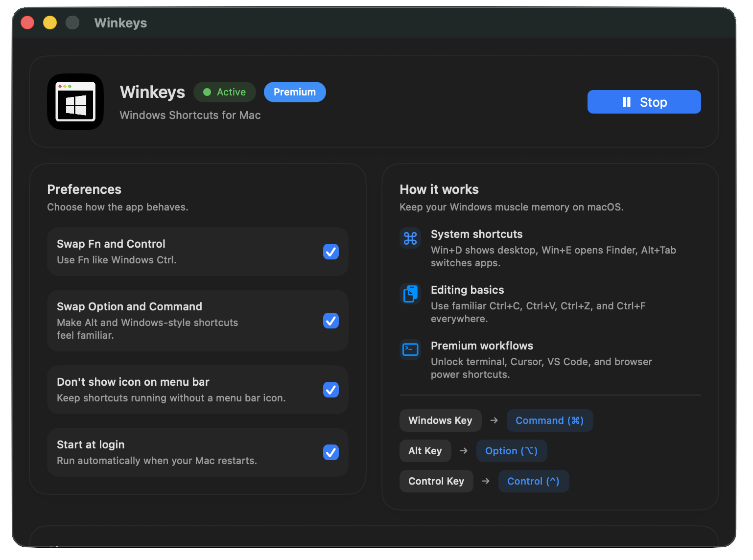753x560 pixels.
Task: Click the Control (^) mapping chip
Action: tap(534, 481)
